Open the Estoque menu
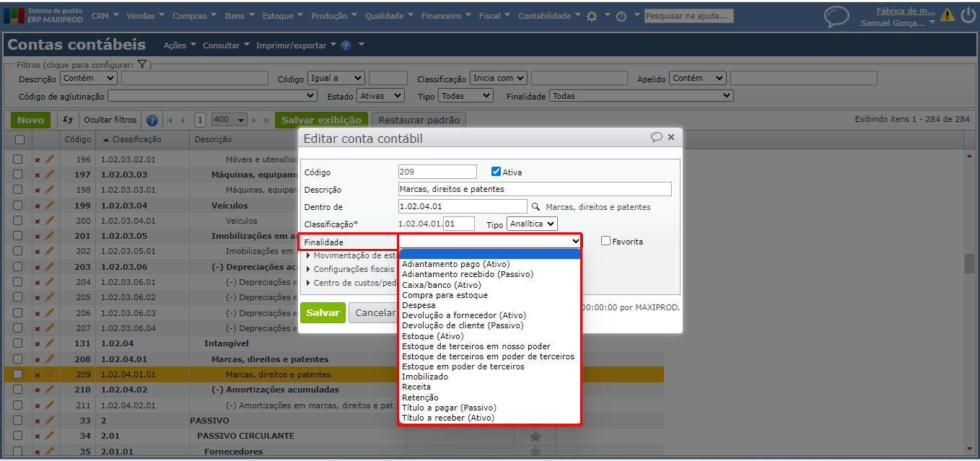Image resolution: width=980 pixels, height=461 pixels. click(x=283, y=16)
